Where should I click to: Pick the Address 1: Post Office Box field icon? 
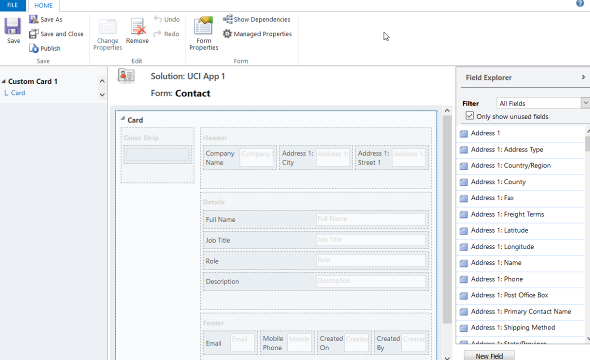click(x=464, y=295)
